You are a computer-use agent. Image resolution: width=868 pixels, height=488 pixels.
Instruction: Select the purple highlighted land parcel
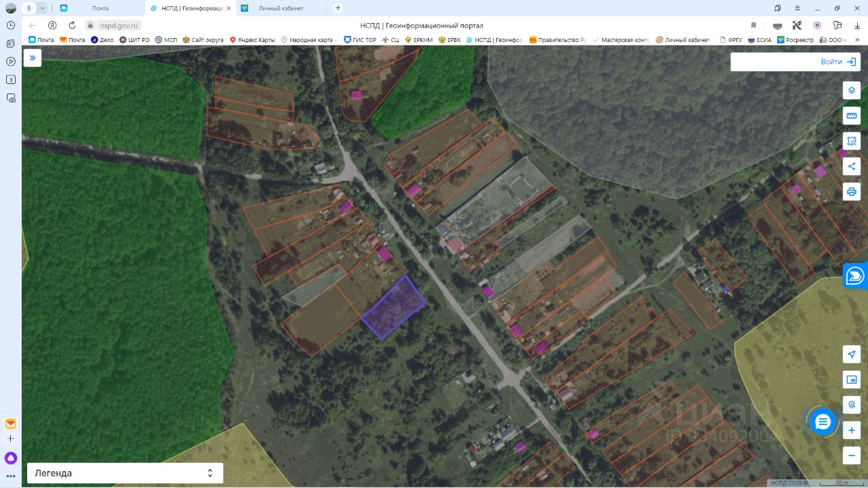(393, 307)
